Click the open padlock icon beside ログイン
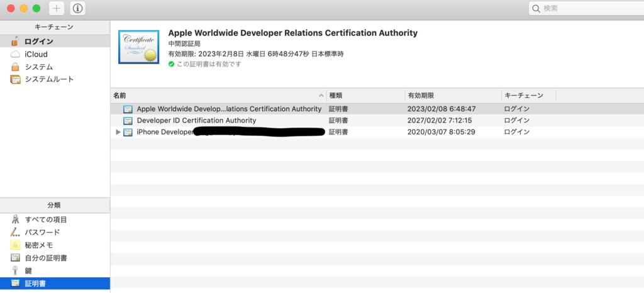644x293 pixels. click(15, 41)
